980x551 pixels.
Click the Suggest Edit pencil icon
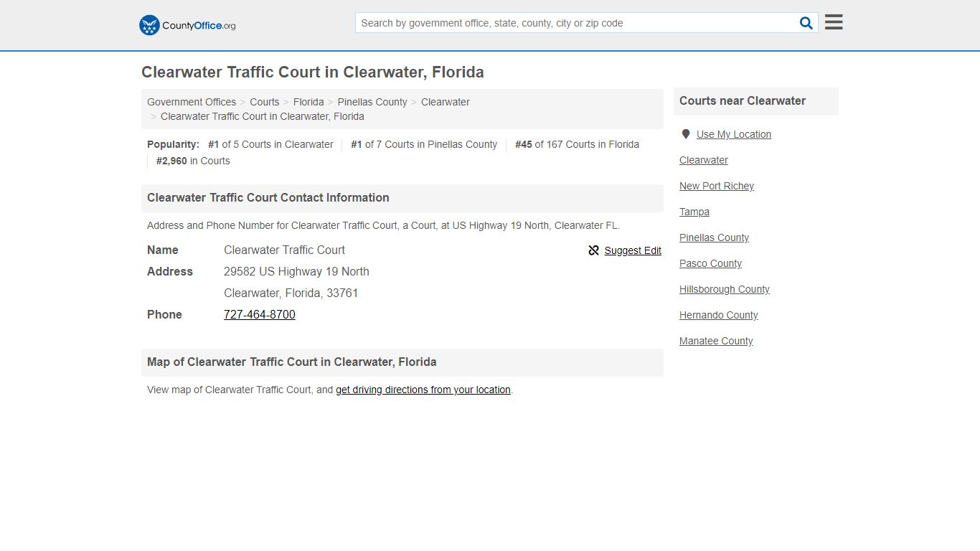click(x=593, y=250)
